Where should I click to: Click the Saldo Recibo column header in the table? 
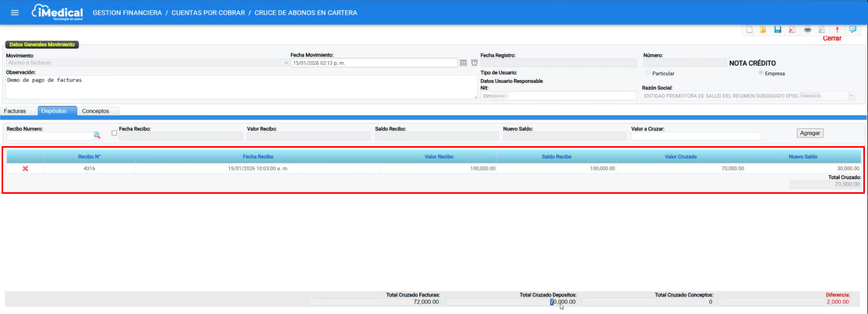coord(556,156)
